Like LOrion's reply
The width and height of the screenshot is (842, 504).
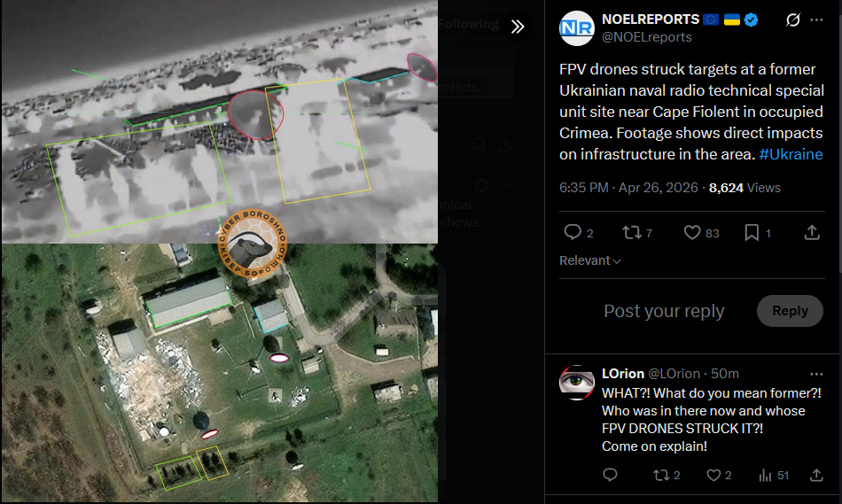pos(713,475)
